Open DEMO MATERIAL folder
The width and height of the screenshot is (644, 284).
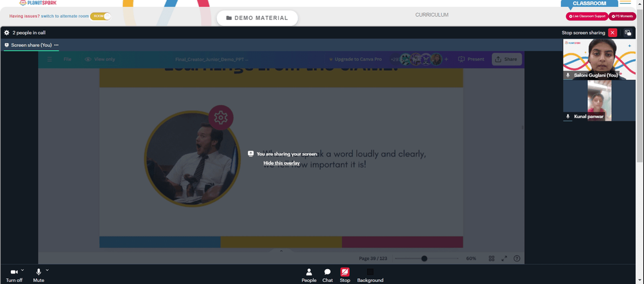[x=257, y=18]
